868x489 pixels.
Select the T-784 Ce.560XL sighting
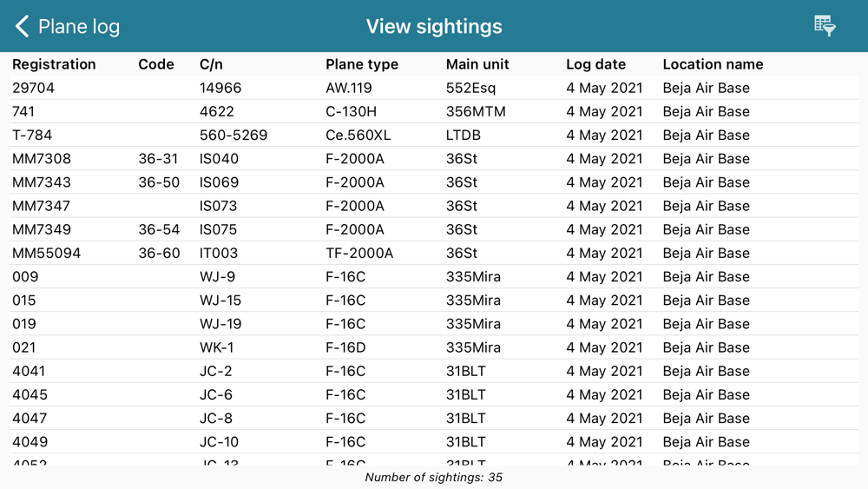point(434,135)
